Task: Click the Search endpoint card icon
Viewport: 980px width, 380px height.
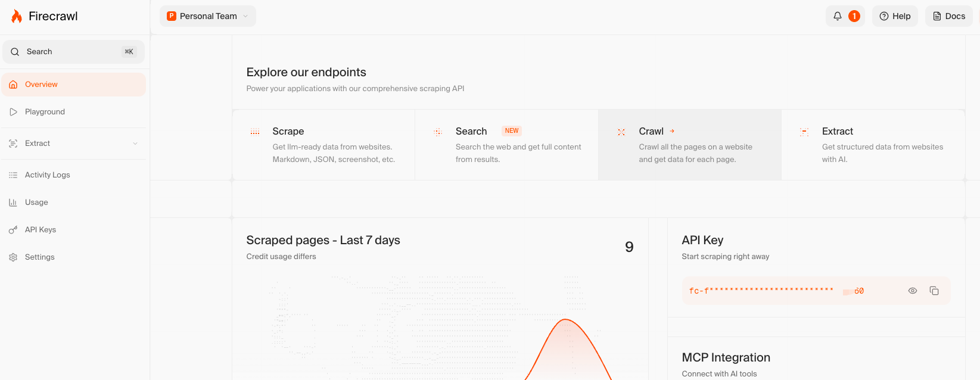Action: pyautogui.click(x=438, y=132)
